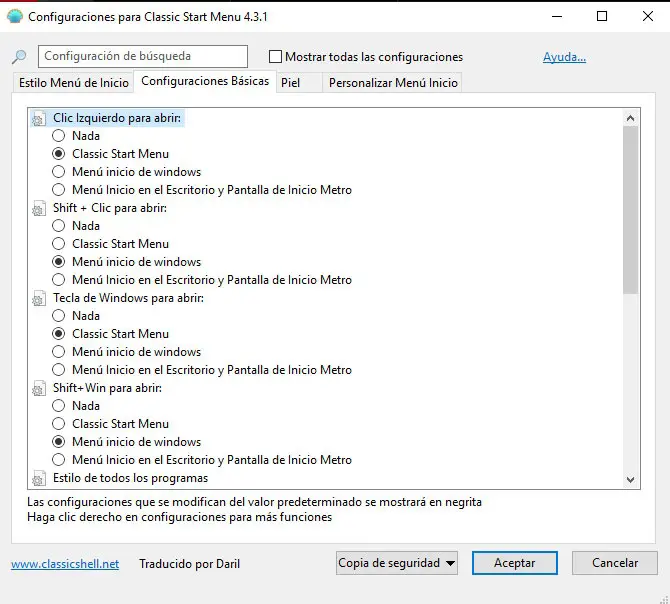Screen dimensions: 670x604
Task: Select Escritorio y Pantalla Metro under Tecla de Windows
Action: [59, 370]
